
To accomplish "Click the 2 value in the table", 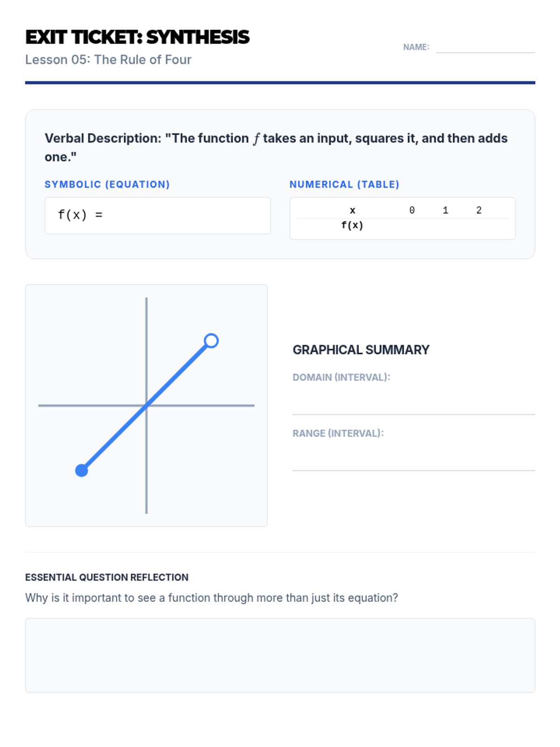I will 479,211.
